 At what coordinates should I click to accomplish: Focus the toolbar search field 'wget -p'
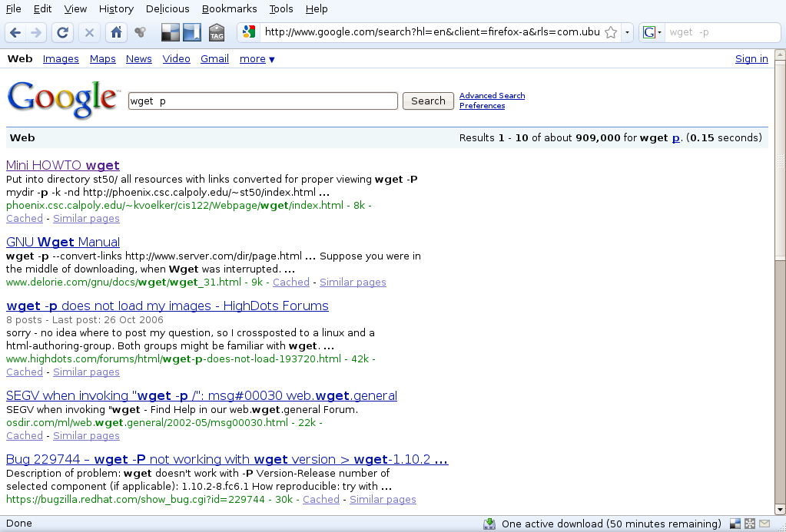pos(722,32)
